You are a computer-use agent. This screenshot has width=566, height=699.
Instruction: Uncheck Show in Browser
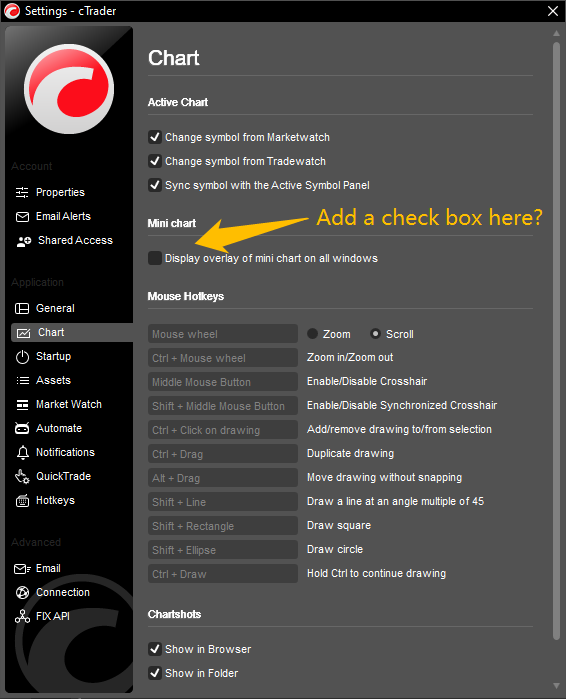click(155, 649)
